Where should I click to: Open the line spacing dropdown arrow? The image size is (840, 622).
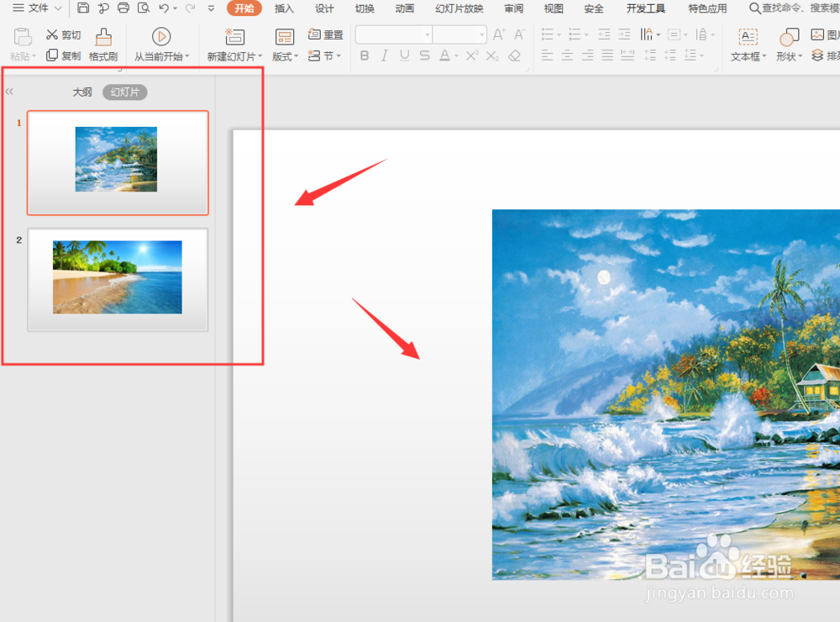tap(702, 55)
